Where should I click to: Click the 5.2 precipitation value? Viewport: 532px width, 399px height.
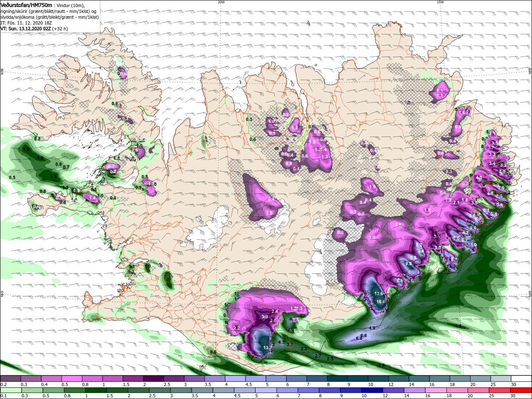point(419,245)
